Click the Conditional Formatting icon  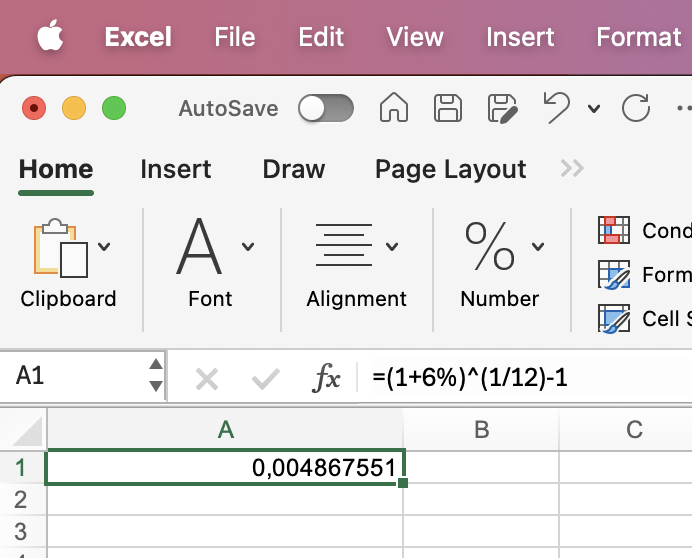[613, 230]
